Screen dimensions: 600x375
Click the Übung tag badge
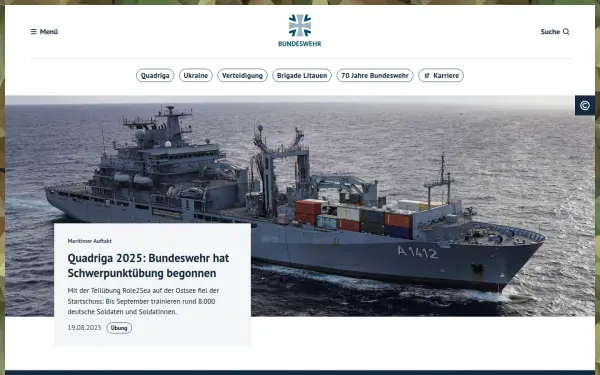[119, 328]
